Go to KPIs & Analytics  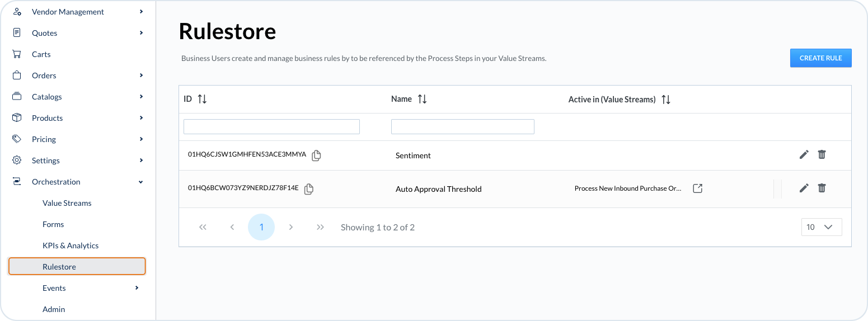[71, 246]
